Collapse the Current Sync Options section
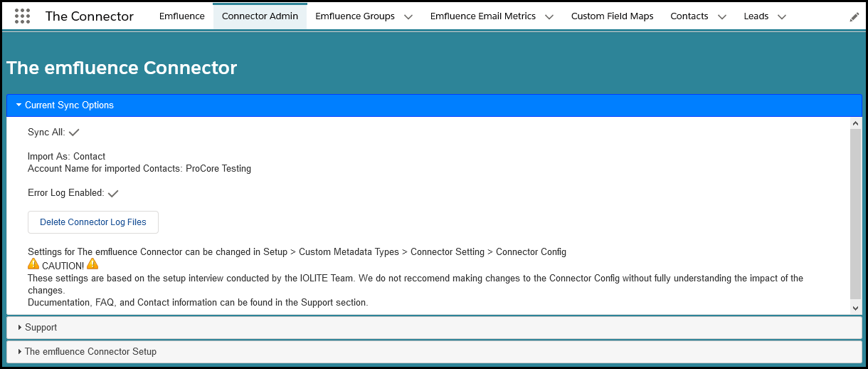The width and height of the screenshot is (868, 369). pos(434,105)
